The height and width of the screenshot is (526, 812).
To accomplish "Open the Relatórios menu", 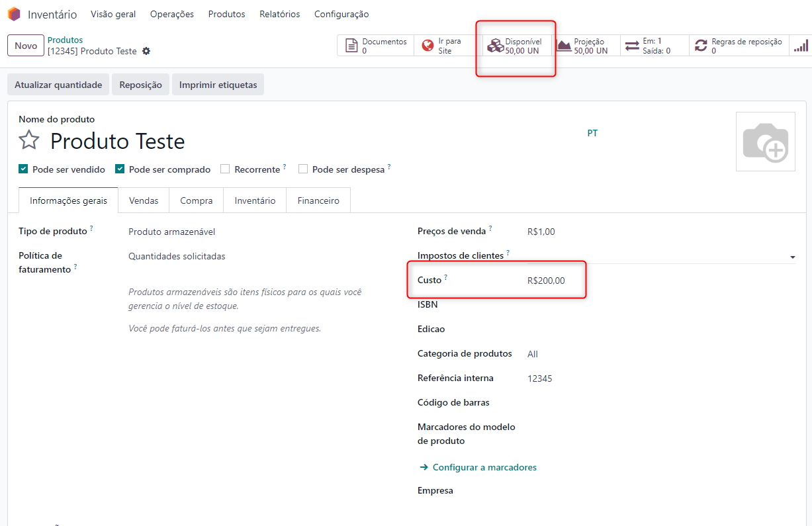I will 280,14.
